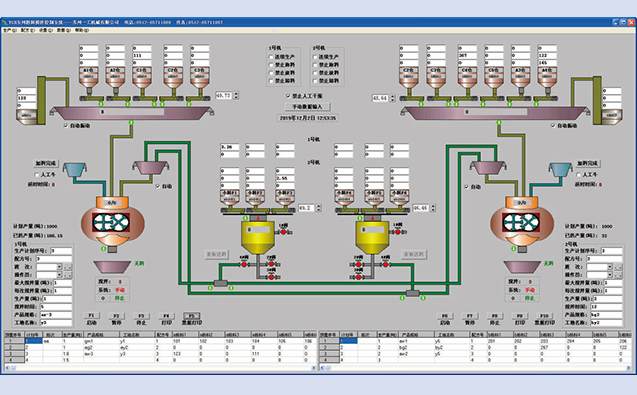Toggle the 禁止人工干预 checkbox

point(288,96)
